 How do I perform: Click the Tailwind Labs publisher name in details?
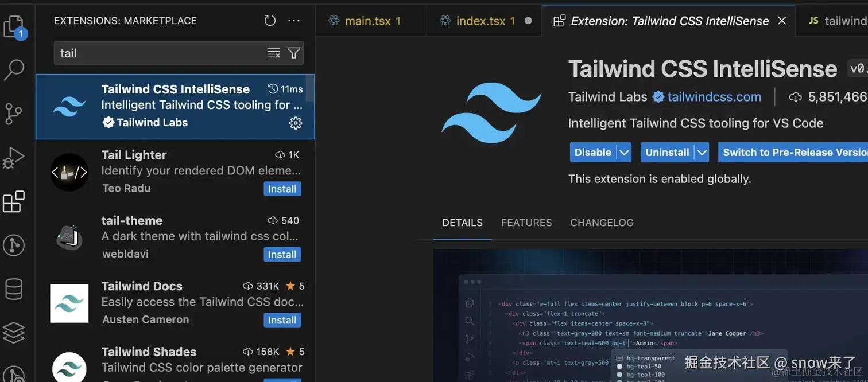[607, 97]
